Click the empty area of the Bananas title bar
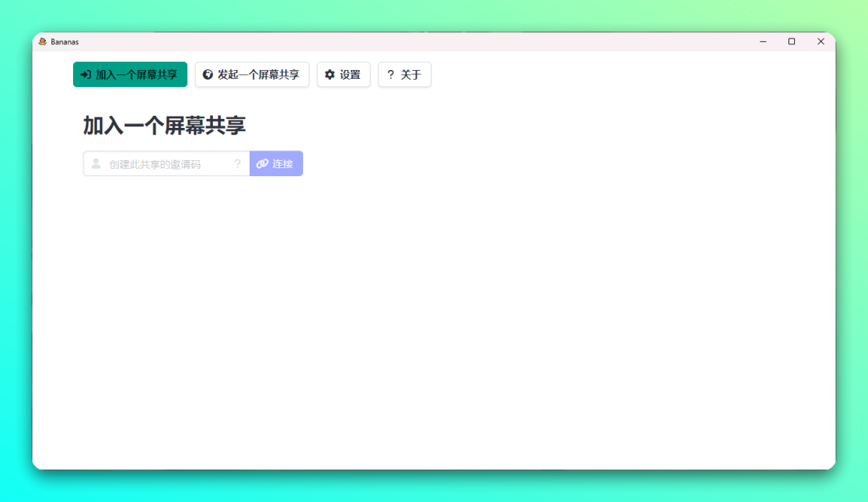 [x=402, y=42]
